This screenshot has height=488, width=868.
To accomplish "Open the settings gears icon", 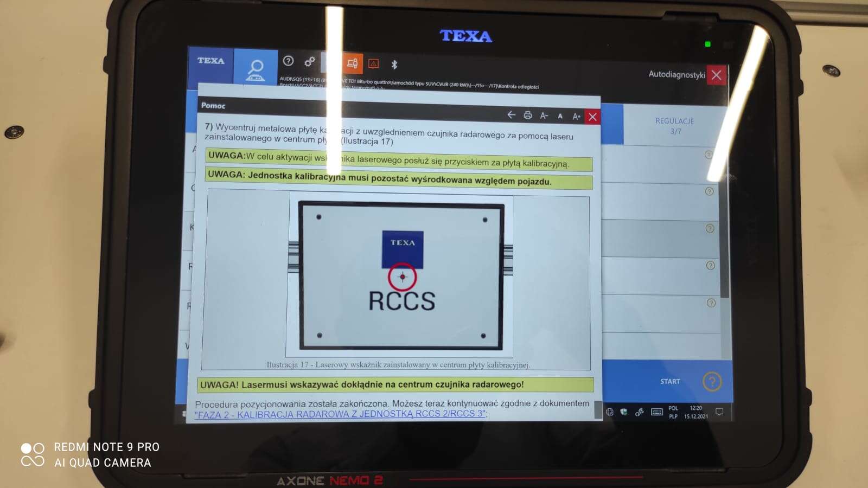I will (309, 62).
